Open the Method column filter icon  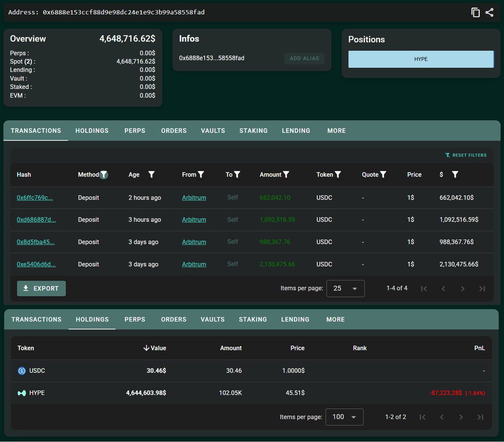104,174
